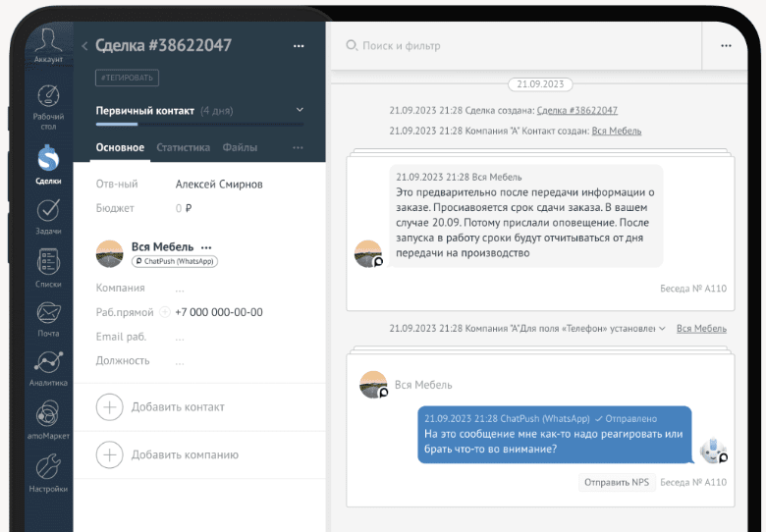Viewport: 766px width, 532px height.
Task: Open the Аналитика chart icon
Action: click(x=48, y=362)
